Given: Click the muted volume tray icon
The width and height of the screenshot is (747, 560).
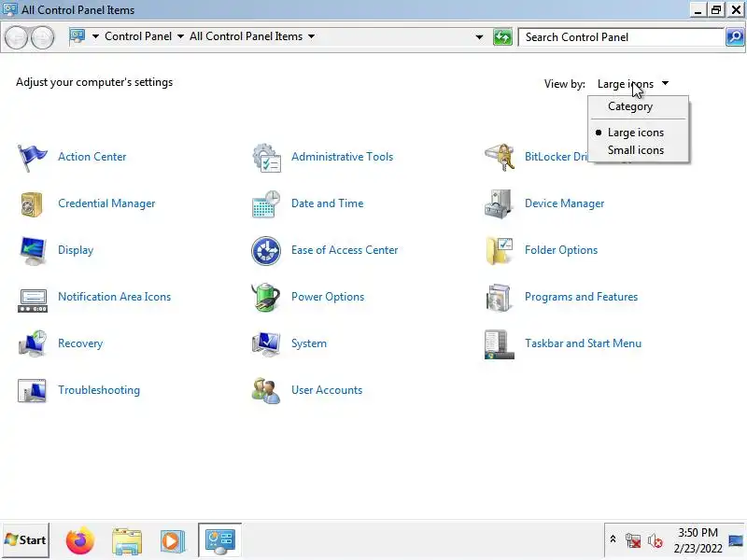Looking at the screenshot, I should [655, 541].
